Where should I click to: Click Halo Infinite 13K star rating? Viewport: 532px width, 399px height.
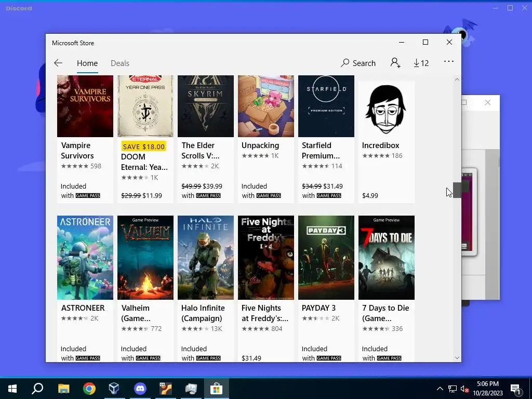[x=202, y=328]
